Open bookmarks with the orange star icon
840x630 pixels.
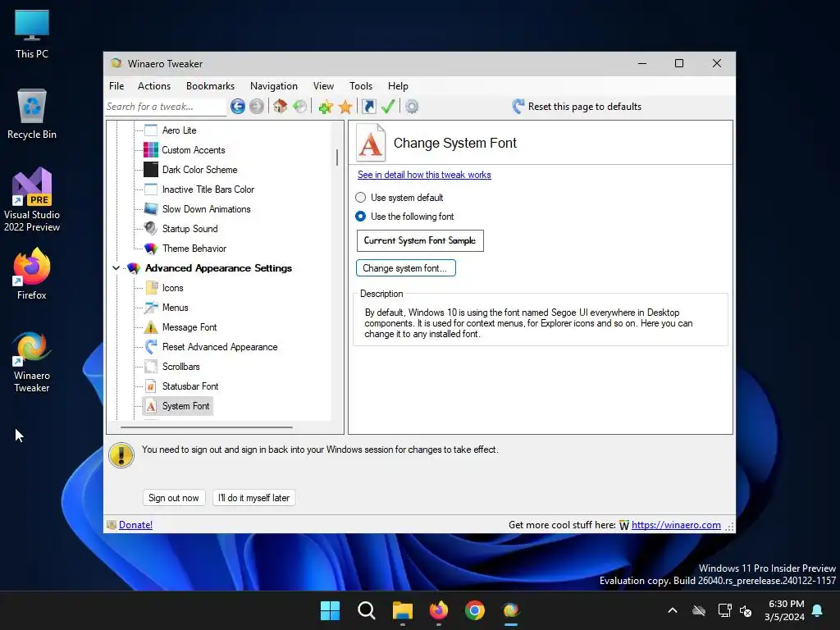345,107
